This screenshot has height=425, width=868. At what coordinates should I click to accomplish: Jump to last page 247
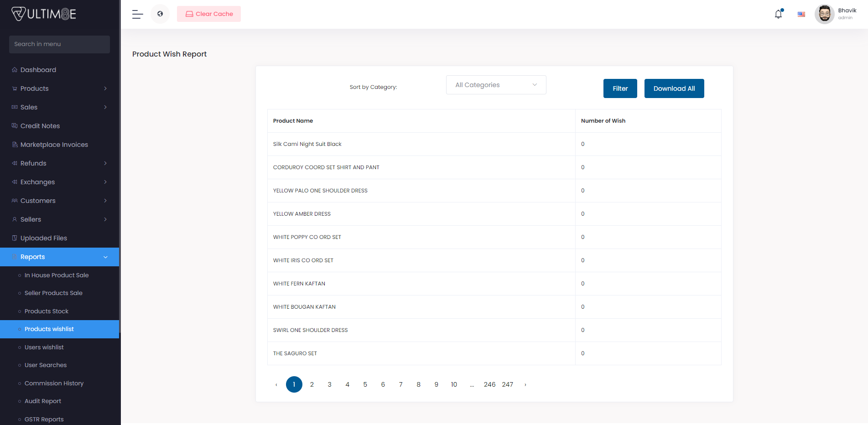pyautogui.click(x=507, y=384)
